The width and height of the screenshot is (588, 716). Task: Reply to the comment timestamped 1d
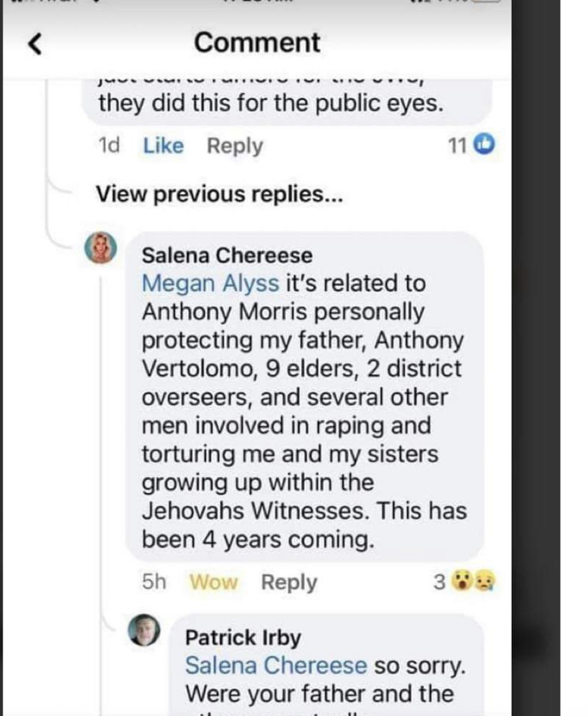[235, 146]
